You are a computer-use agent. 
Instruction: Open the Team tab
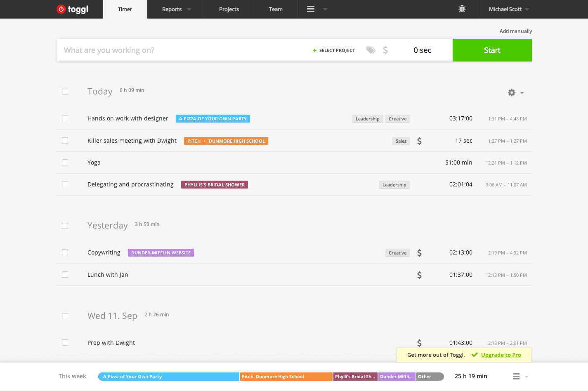click(x=276, y=9)
